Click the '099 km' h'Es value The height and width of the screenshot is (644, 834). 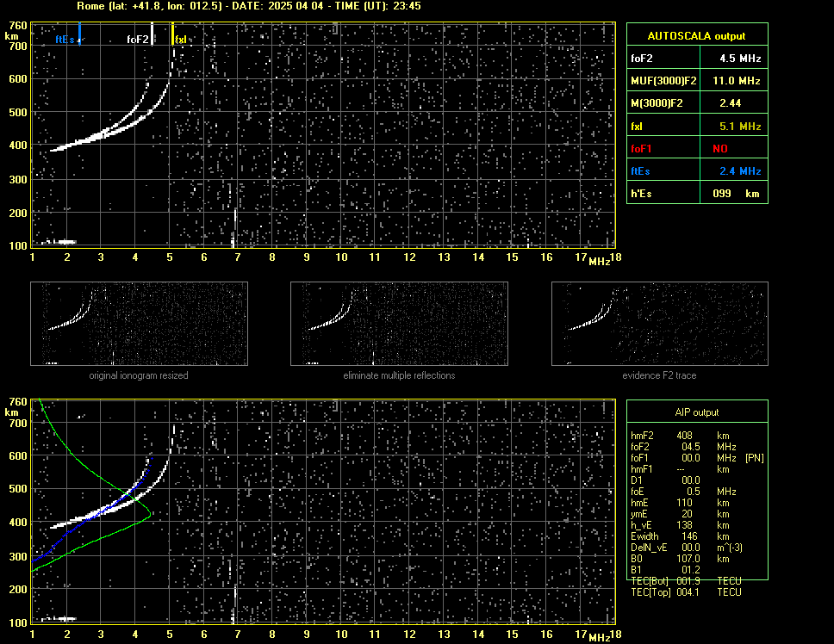tap(736, 194)
